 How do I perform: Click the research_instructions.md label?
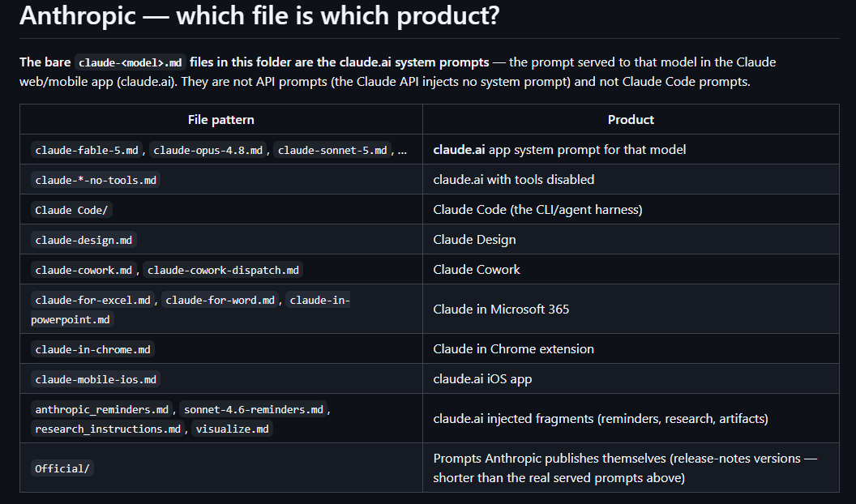(x=108, y=429)
